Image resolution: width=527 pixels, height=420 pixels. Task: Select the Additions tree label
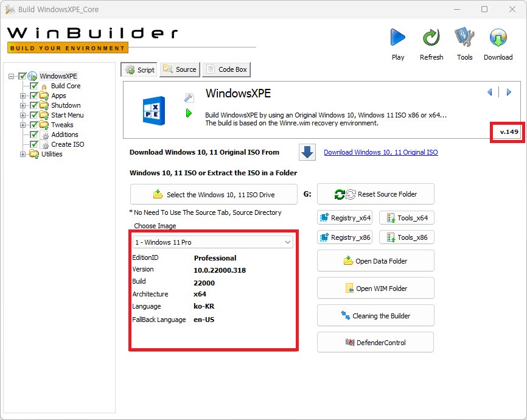tap(65, 135)
